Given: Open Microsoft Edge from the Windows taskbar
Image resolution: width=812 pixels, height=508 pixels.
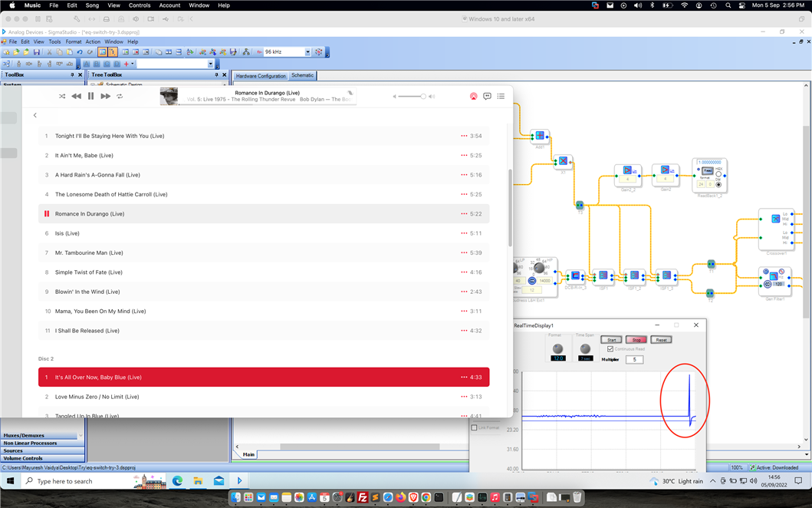Looking at the screenshot, I should pos(178,481).
